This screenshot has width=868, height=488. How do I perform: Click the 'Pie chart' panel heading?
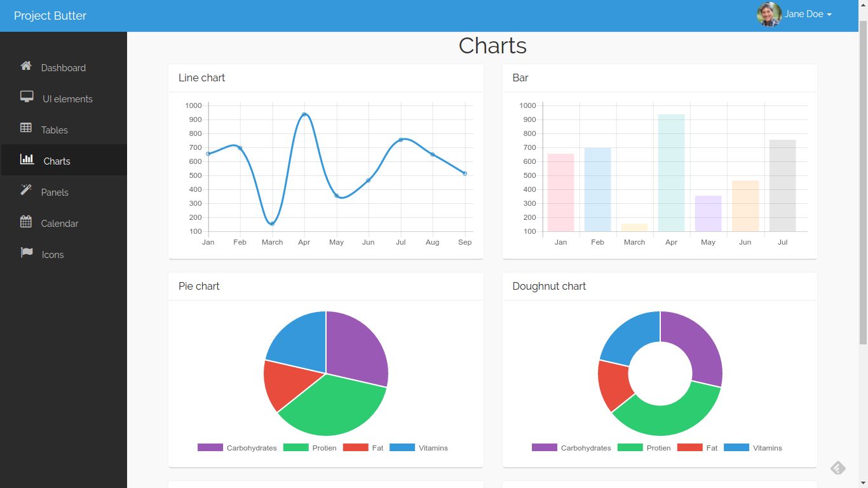tap(199, 286)
